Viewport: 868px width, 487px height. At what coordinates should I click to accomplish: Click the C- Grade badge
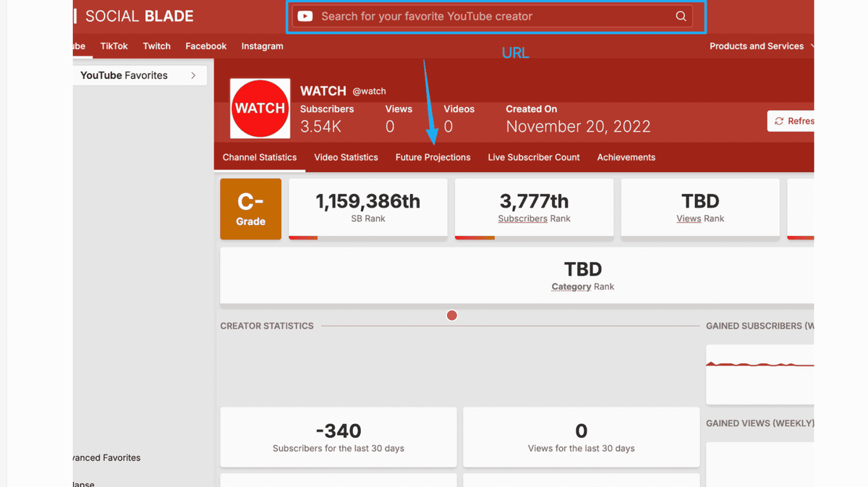click(250, 209)
